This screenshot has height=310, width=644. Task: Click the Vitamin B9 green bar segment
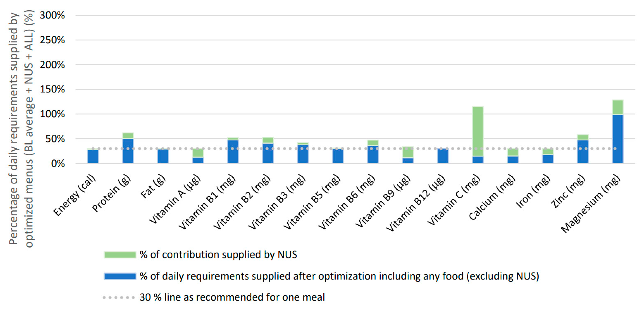[x=408, y=152]
